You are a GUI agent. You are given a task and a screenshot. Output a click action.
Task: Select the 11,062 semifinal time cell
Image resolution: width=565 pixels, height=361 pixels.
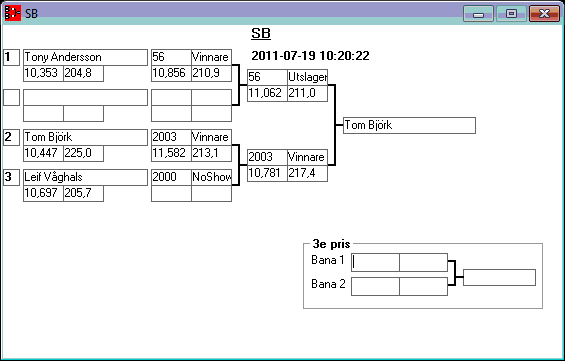(267, 93)
